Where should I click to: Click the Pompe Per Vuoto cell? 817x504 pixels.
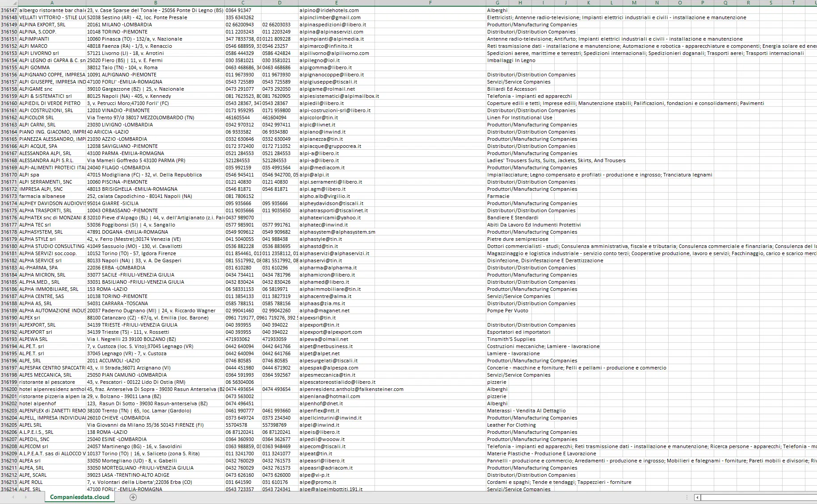507,311
